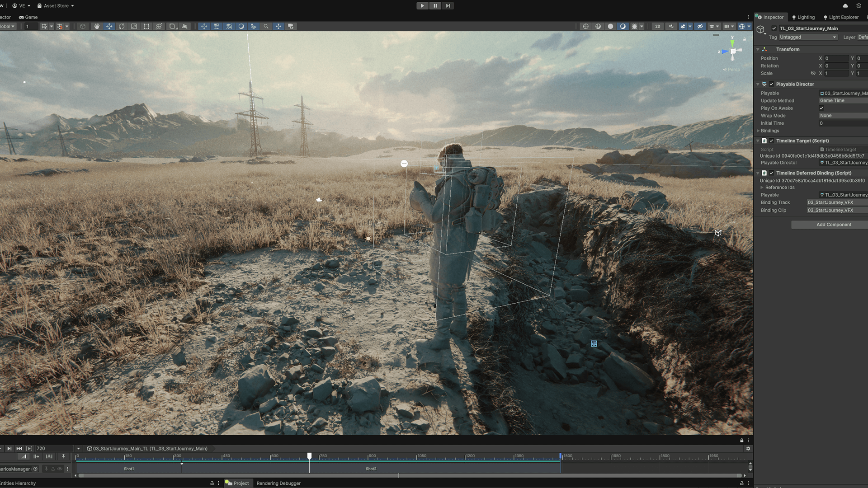
Task: Open Unity cloud services icon
Action: coord(845,5)
